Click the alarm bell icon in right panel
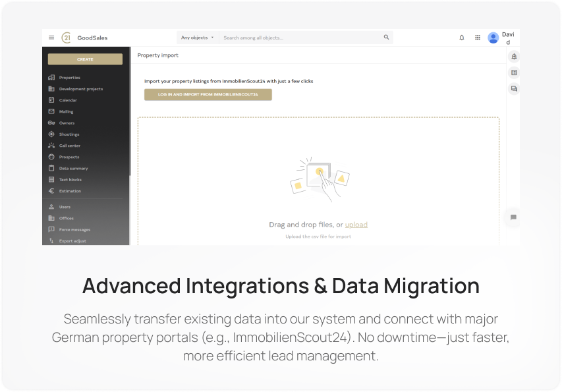 514,57
